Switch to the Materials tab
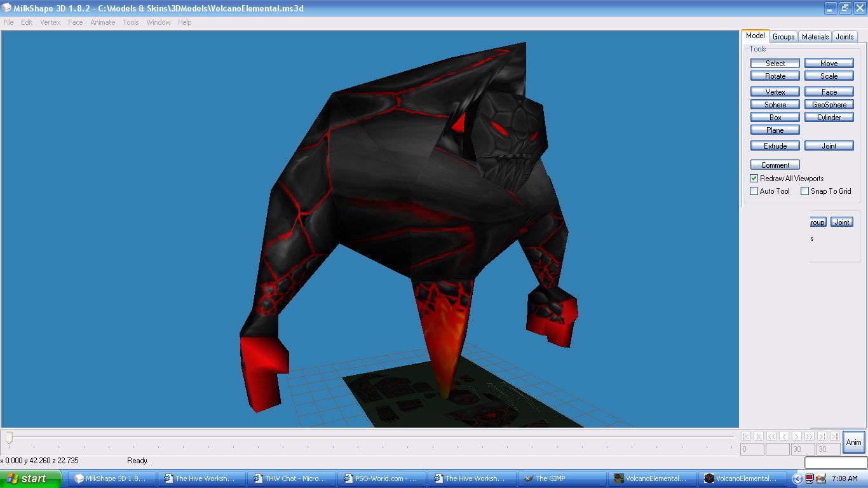Screen dimensions: 868x488 (815, 37)
